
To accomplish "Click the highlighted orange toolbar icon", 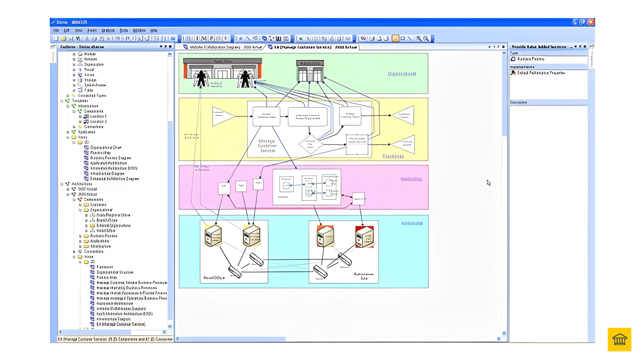I will tap(395, 38).
